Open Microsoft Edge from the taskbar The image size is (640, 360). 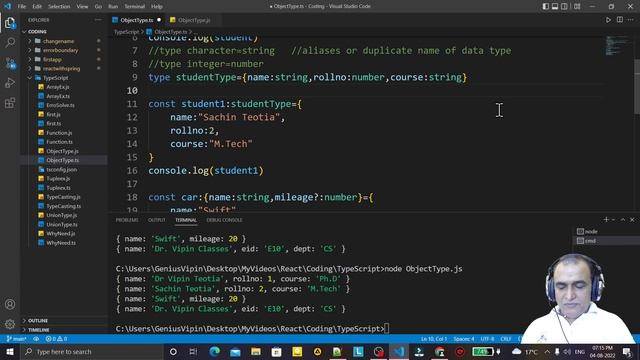click(x=214, y=351)
